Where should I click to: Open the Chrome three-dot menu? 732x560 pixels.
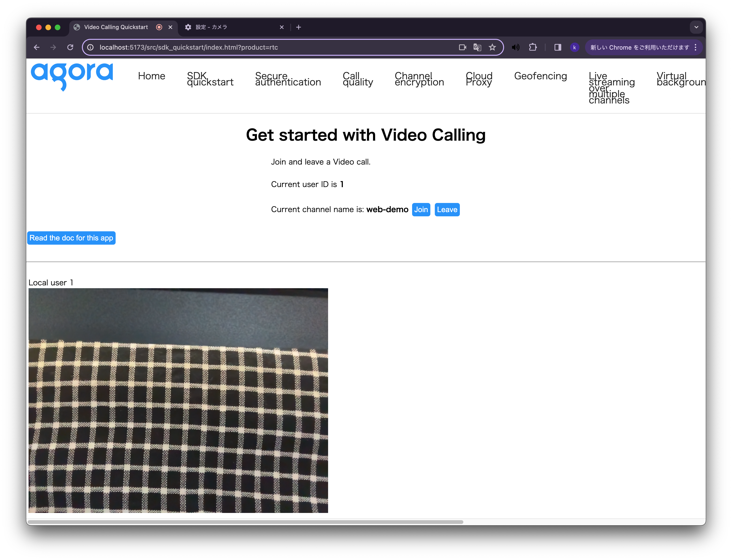[695, 47]
